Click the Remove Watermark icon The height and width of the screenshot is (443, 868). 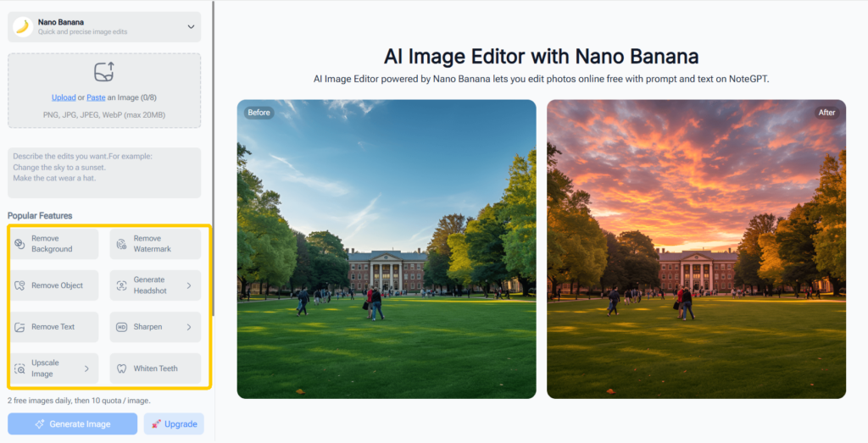coord(121,244)
